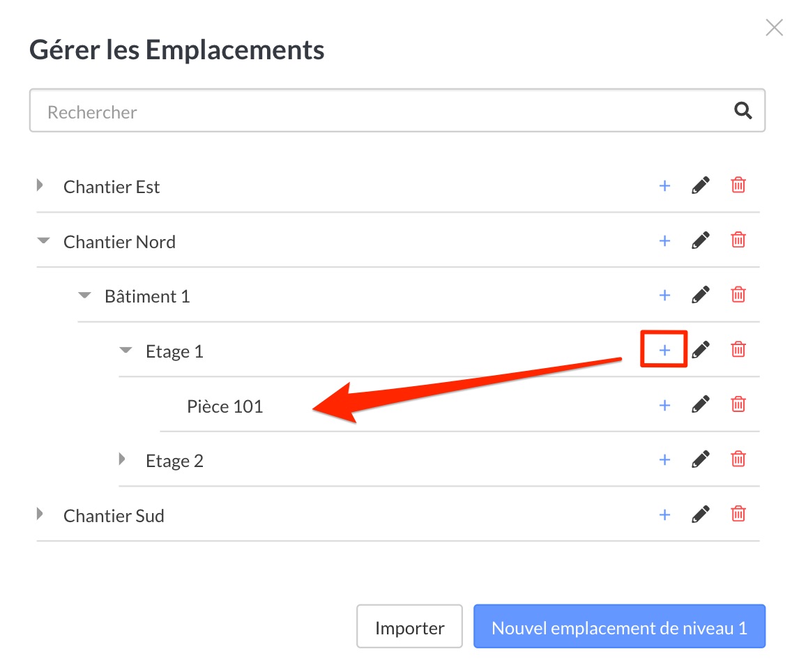Image resolution: width=799 pixels, height=672 pixels.
Task: Edit the Pièce 101 entry
Action: tap(701, 404)
